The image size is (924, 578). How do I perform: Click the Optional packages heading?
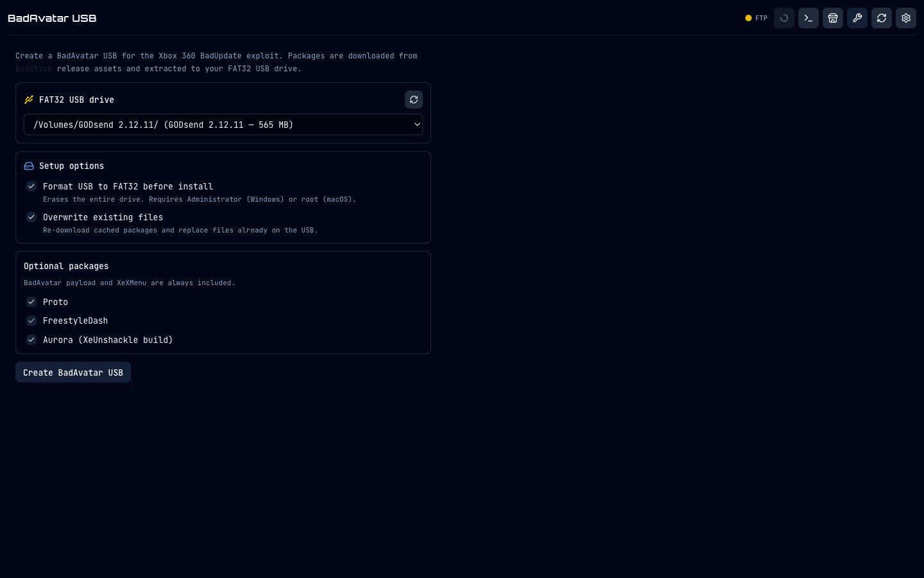tap(66, 266)
